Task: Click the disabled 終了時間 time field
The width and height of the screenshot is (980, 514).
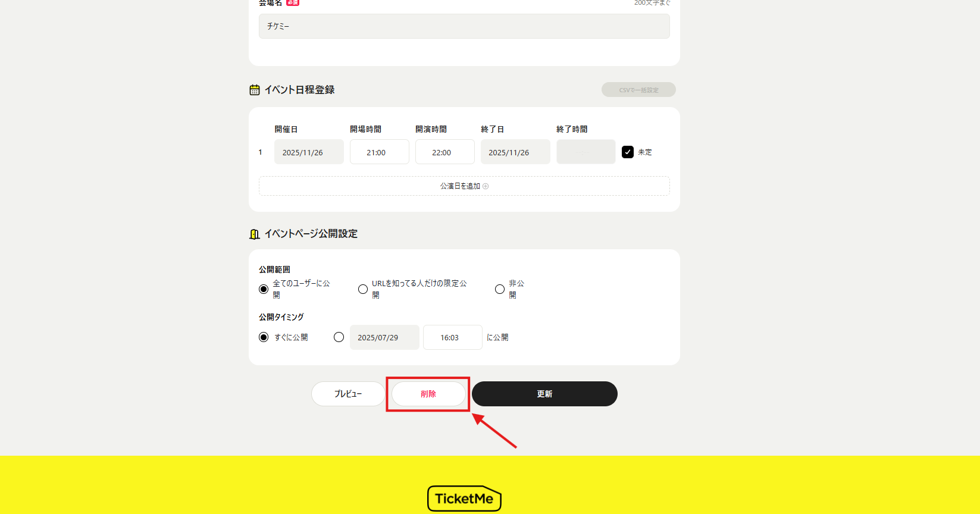Action: click(x=586, y=152)
